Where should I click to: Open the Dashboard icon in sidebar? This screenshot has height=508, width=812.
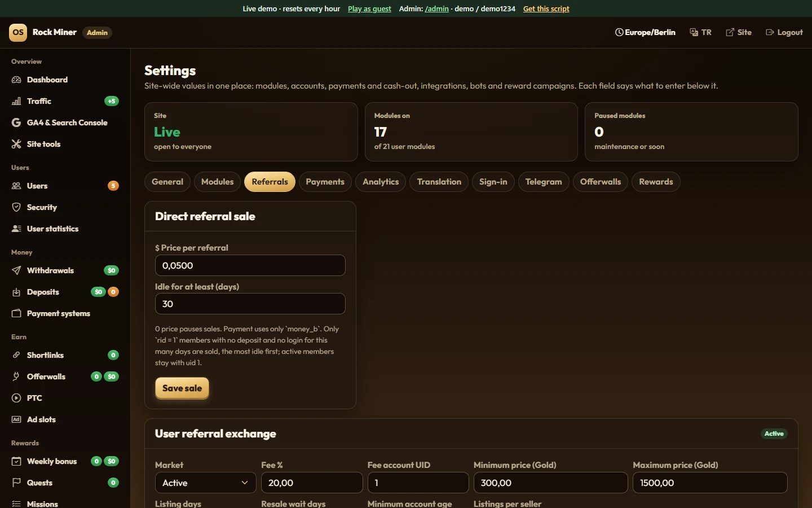16,80
